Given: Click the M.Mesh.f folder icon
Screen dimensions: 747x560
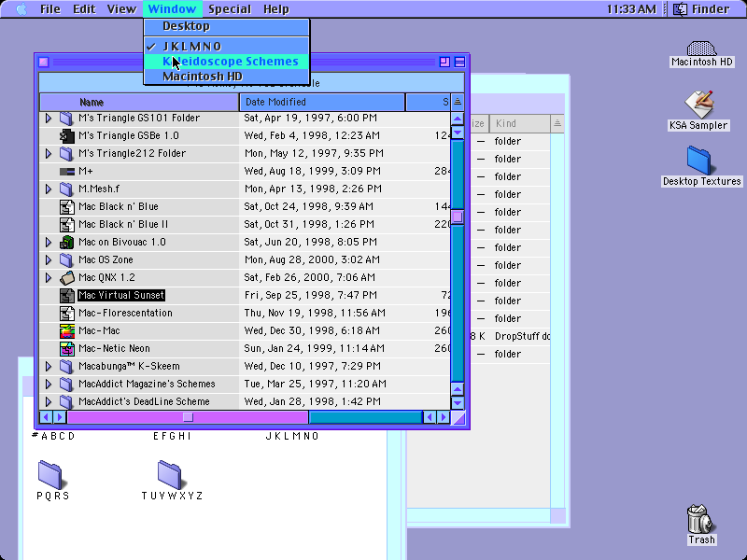Looking at the screenshot, I should click(x=66, y=189).
